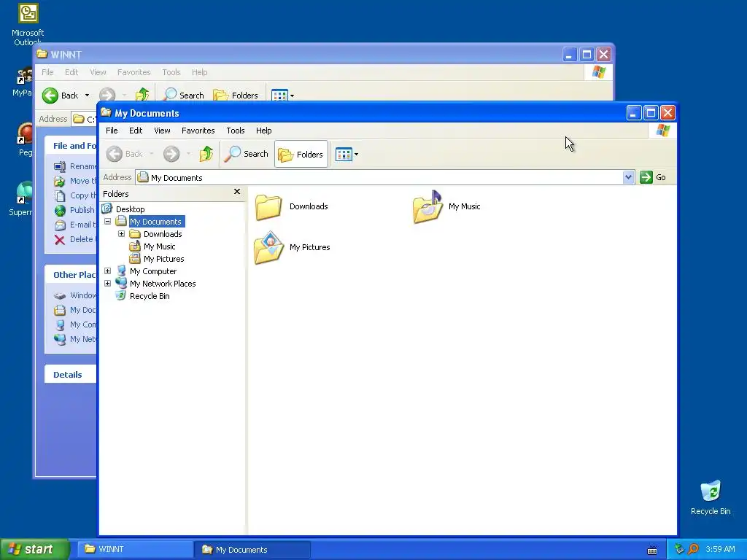This screenshot has width=747, height=560.
Task: Select My Documents in folder tree
Action: [x=156, y=222]
